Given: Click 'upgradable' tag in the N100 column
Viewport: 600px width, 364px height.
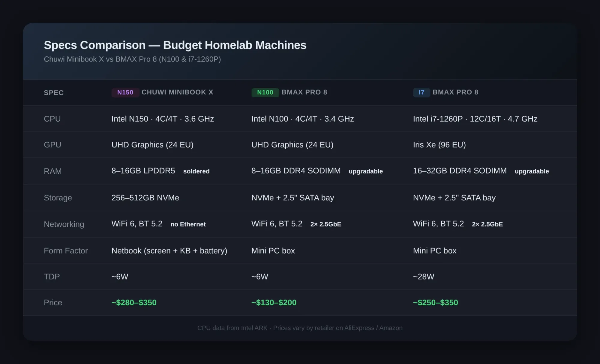Looking at the screenshot, I should point(366,171).
